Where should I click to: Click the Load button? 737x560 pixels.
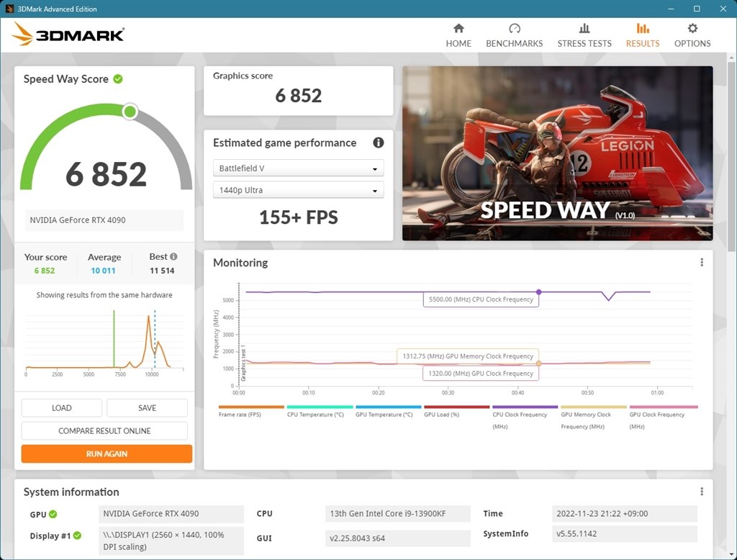coord(62,407)
